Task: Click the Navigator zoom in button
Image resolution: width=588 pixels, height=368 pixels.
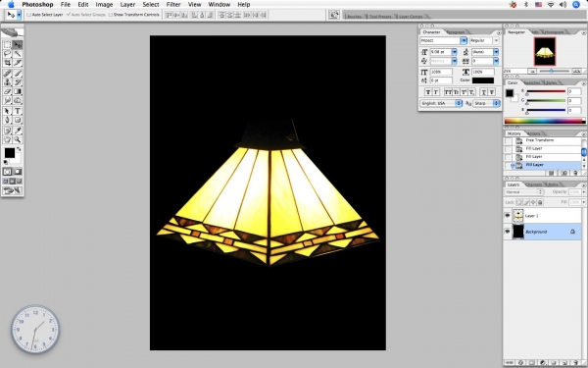Action: click(x=577, y=71)
